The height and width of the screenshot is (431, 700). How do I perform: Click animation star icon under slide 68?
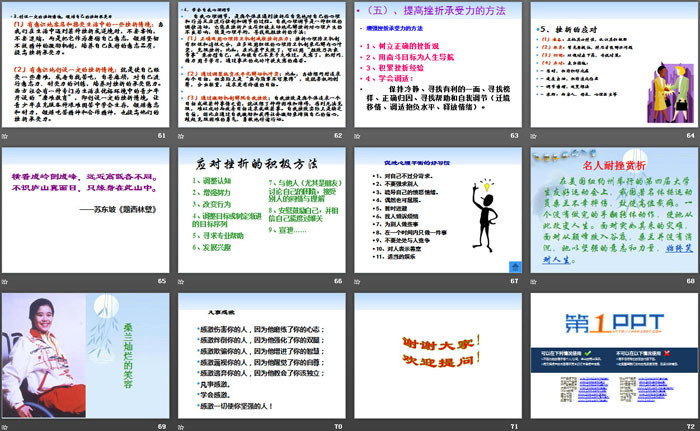click(x=533, y=281)
